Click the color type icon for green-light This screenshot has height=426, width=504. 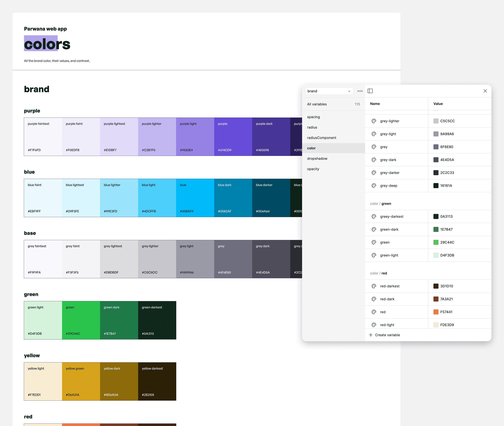tap(374, 255)
